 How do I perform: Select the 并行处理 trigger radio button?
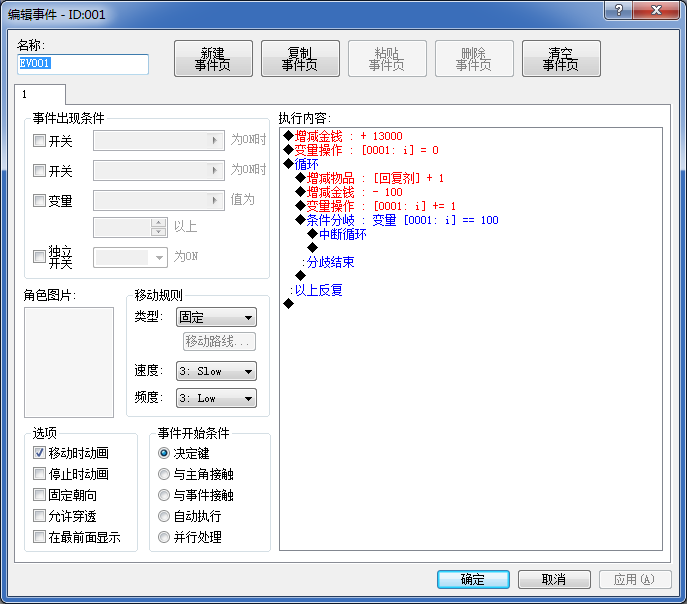coord(163,537)
